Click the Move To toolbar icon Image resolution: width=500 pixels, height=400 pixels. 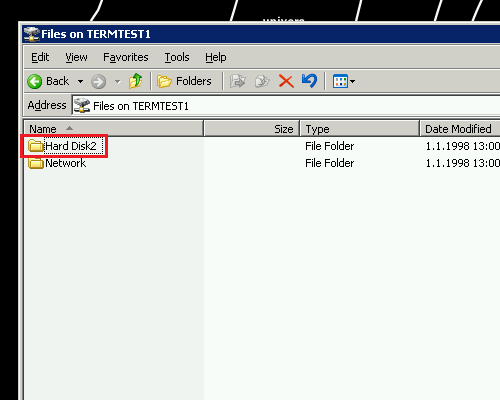tap(238, 81)
